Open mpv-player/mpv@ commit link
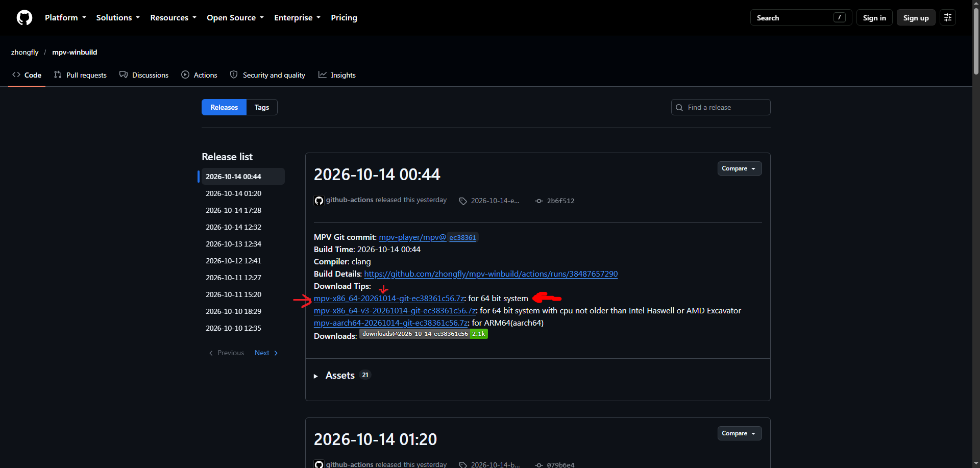980x468 pixels. tap(412, 237)
